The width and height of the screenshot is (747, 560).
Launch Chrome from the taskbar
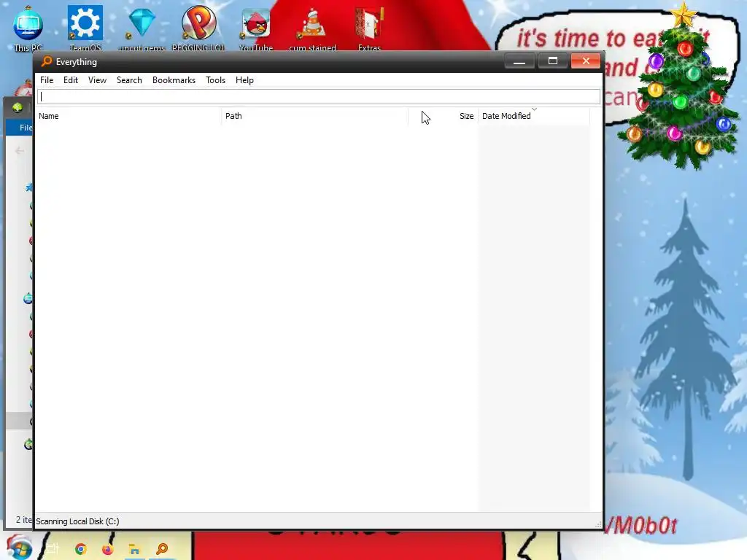80,549
